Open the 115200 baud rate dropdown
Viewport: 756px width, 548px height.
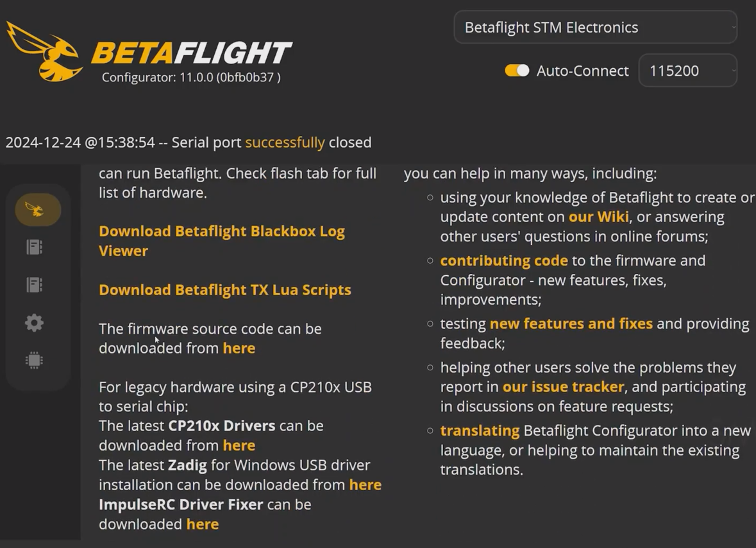click(687, 71)
